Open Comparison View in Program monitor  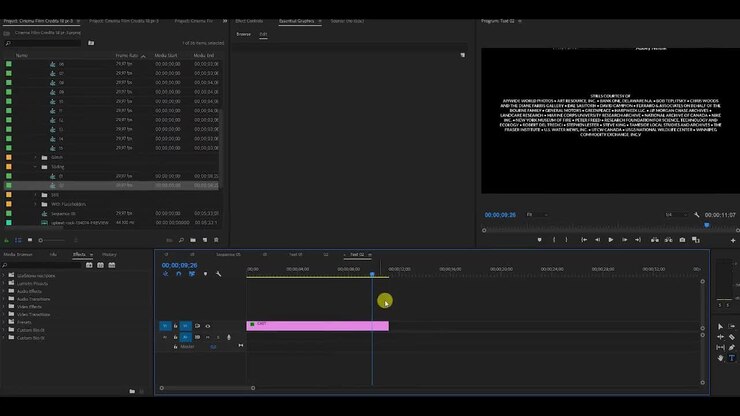(696, 240)
